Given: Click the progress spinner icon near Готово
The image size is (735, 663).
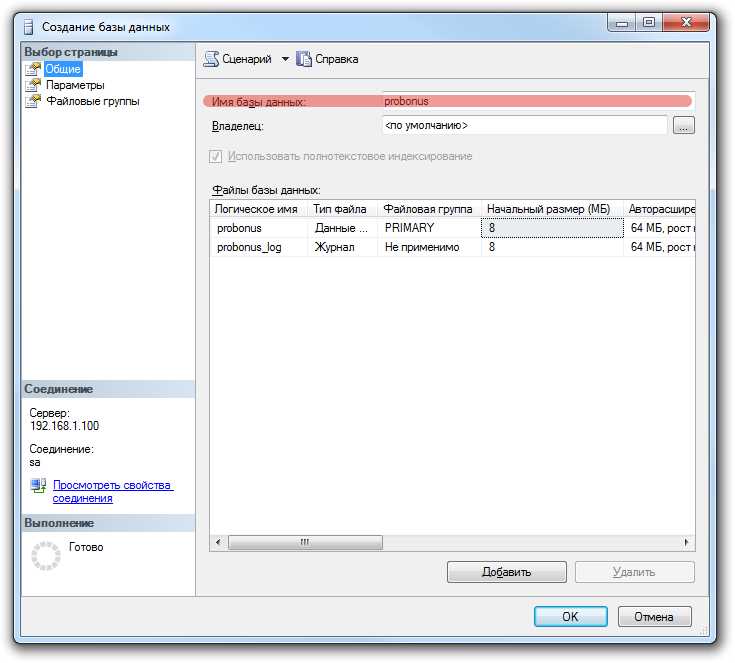Looking at the screenshot, I should (45, 556).
